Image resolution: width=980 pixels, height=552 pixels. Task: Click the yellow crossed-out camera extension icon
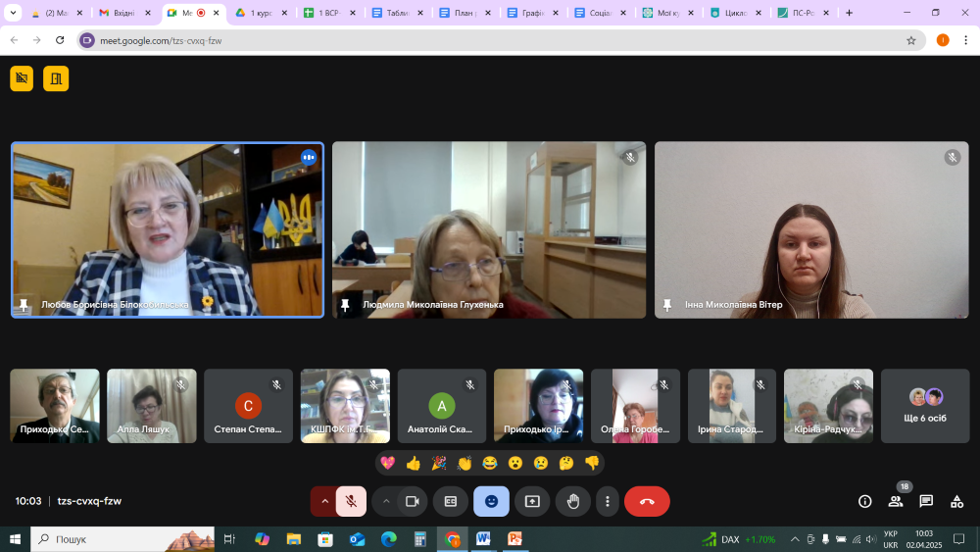point(22,78)
